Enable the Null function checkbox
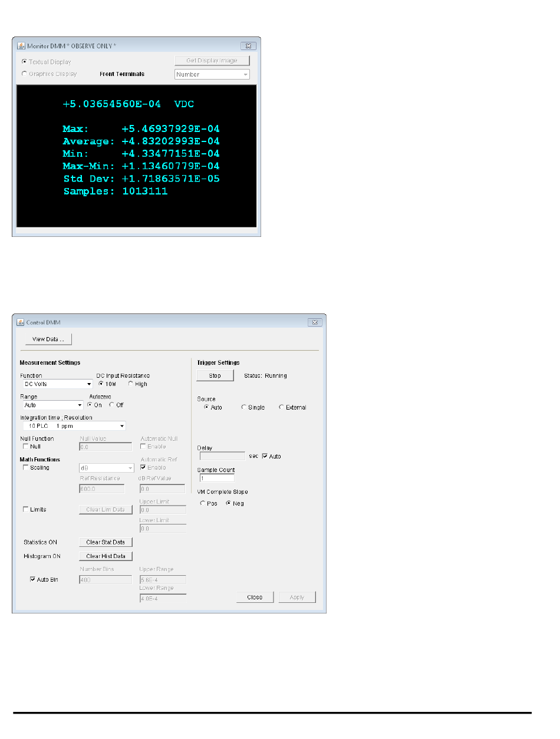Screen dimensions: 560x739 coord(25,446)
